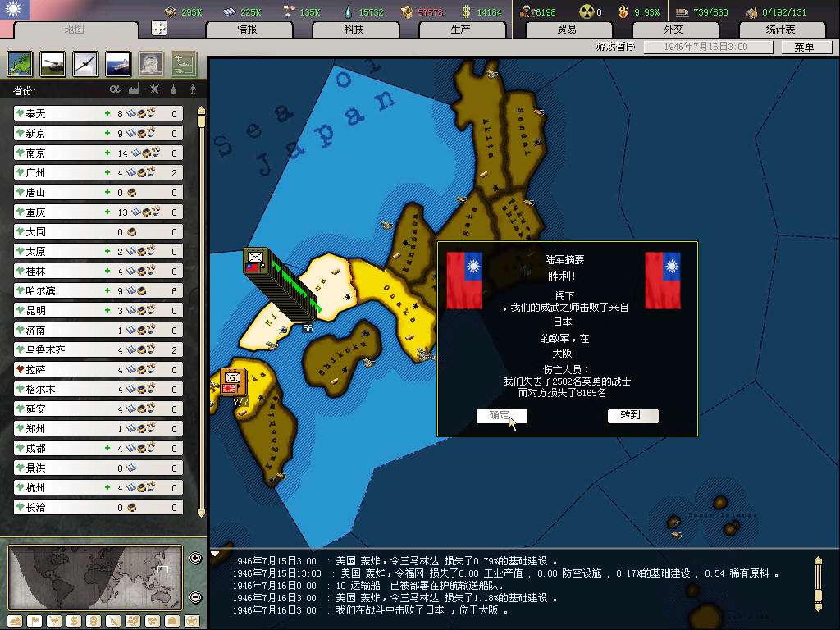Click the four-arrow expand icon beside 地图 tab
840x630 pixels.
click(159, 28)
